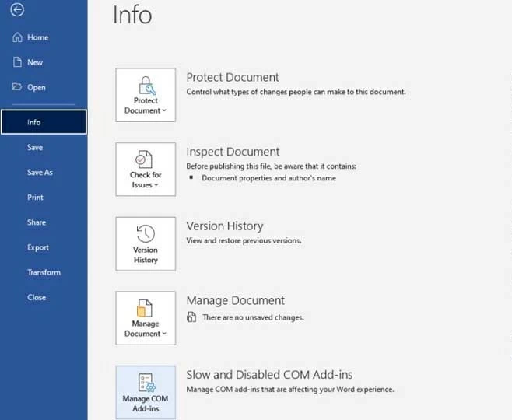Go to the Print page
512x420 pixels.
[35, 198]
